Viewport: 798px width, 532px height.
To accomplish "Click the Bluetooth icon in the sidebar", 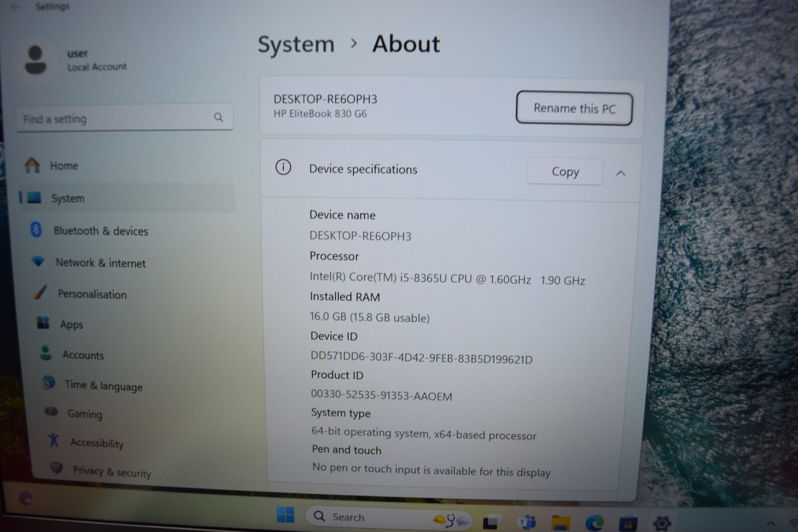I will click(x=36, y=229).
